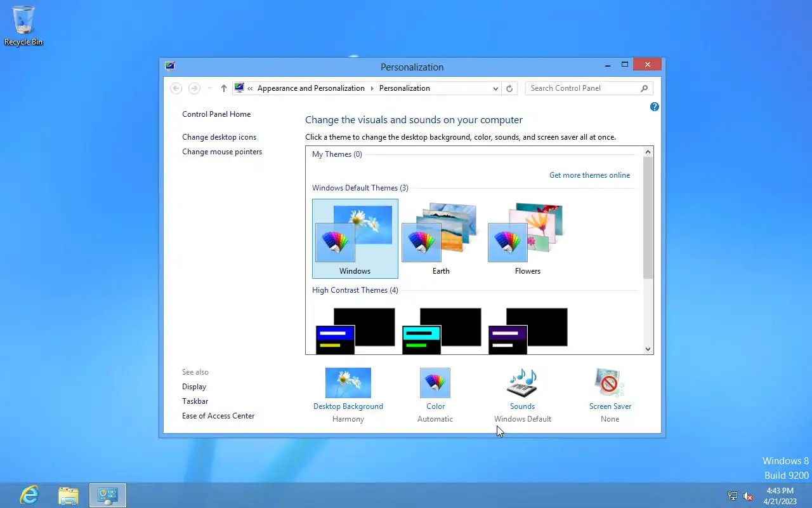Viewport: 812px width, 508px height.
Task: Click the muted volume tray icon
Action: tap(748, 496)
